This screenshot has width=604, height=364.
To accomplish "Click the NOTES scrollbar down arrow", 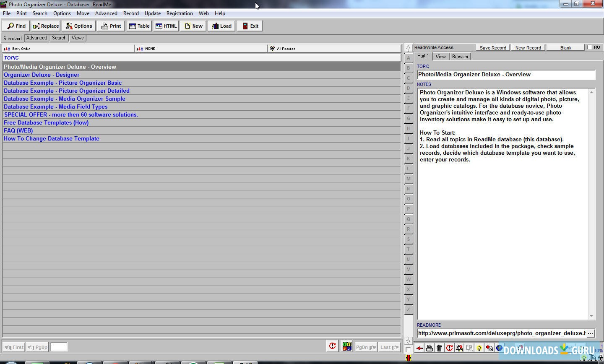I will pos(591,316).
